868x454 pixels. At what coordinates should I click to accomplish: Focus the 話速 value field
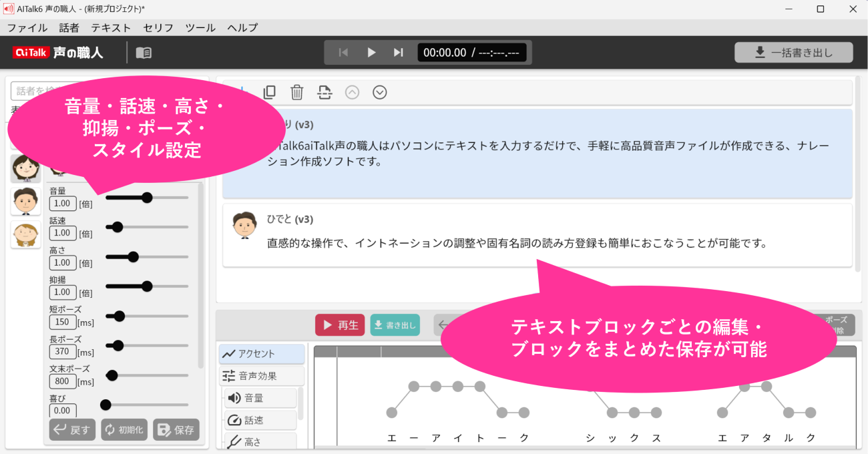[63, 233]
